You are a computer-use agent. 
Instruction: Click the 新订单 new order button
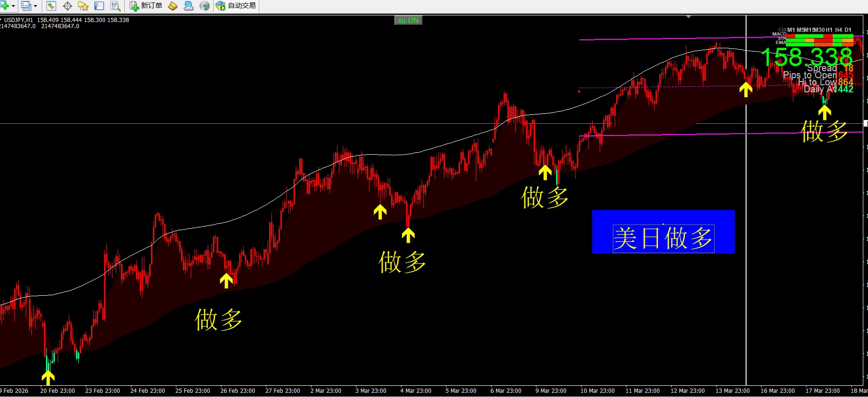146,6
